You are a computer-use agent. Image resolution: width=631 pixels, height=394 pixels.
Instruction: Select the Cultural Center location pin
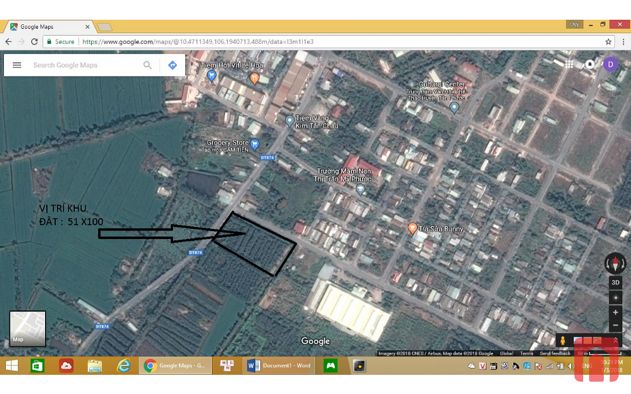click(x=454, y=107)
